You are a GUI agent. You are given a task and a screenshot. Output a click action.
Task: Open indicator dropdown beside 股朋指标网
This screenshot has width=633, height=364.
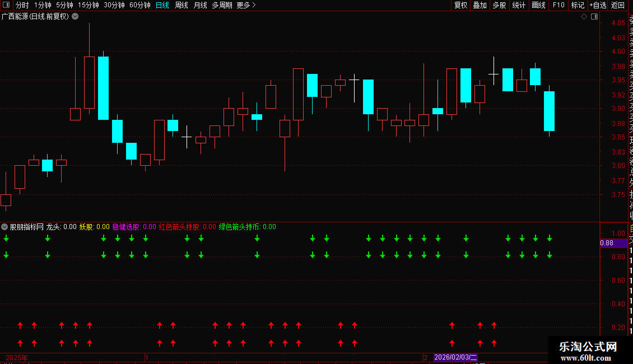pyautogui.click(x=4, y=227)
